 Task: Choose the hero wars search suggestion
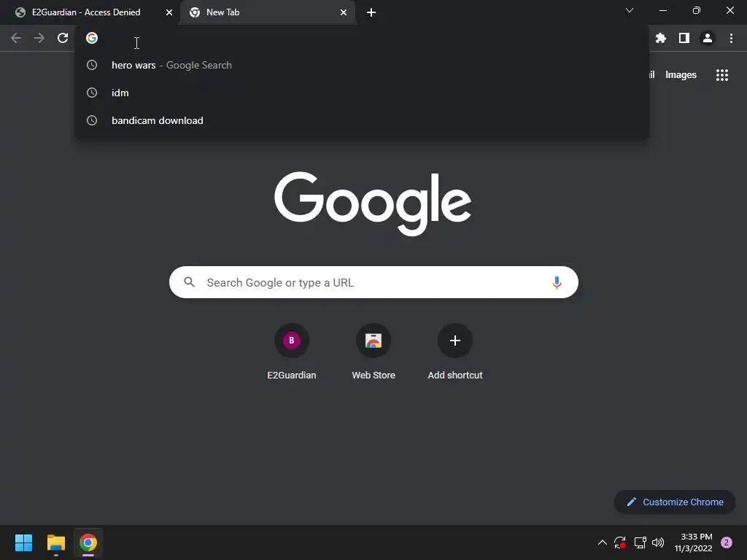click(x=362, y=65)
